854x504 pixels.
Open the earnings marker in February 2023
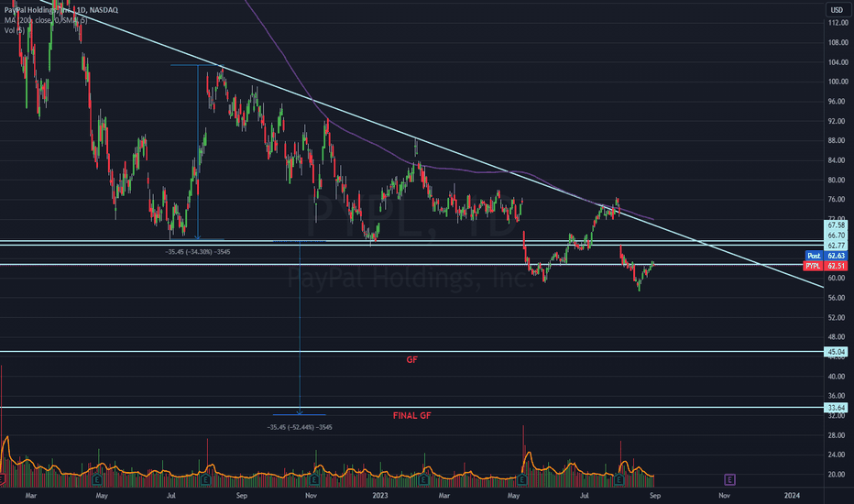point(423,480)
